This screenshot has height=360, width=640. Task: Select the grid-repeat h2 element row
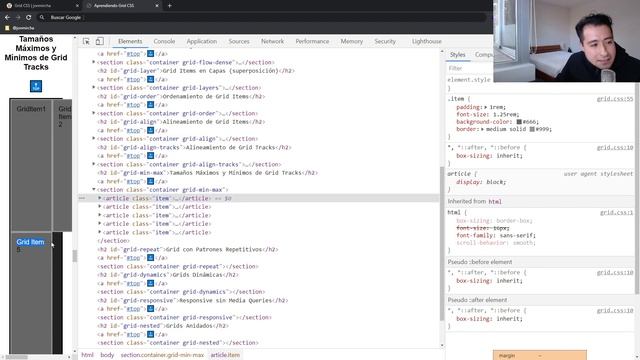click(x=187, y=249)
